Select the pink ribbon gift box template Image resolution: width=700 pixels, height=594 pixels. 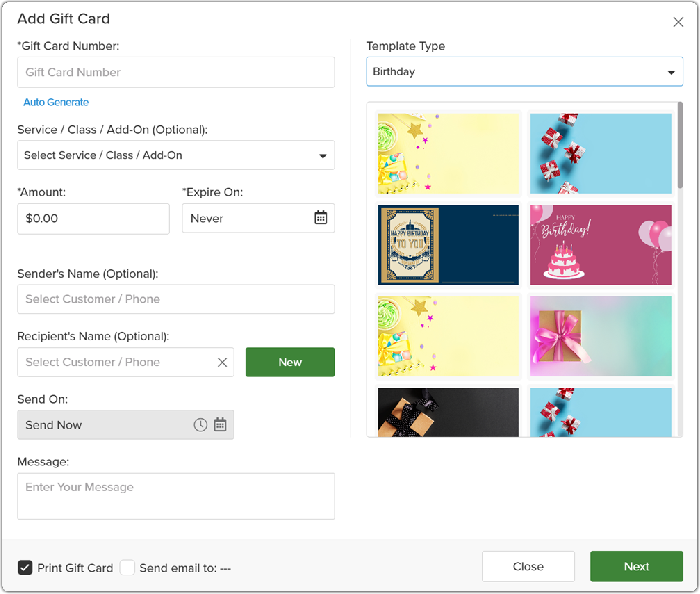click(601, 336)
